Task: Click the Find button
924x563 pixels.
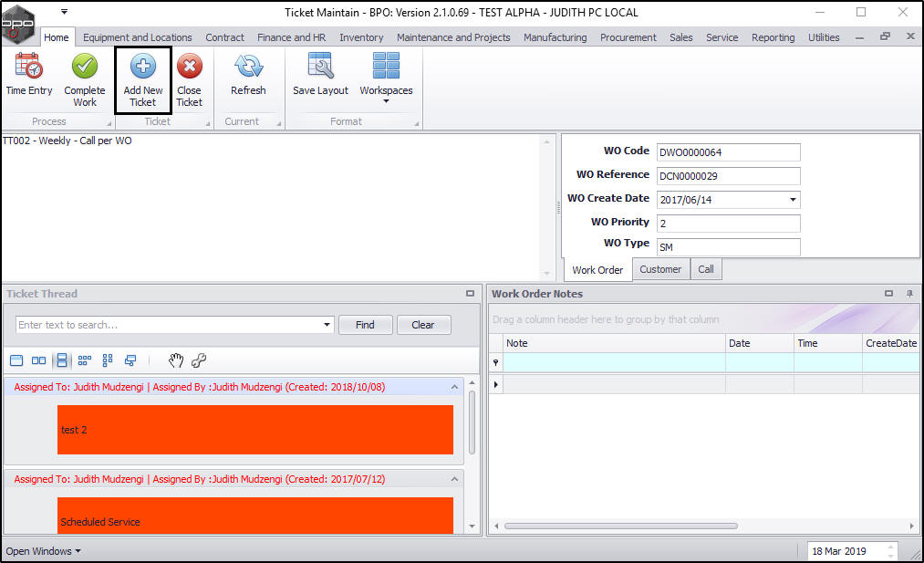Action: tap(366, 325)
